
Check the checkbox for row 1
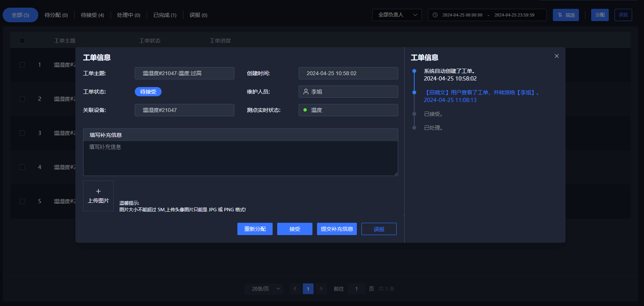(x=22, y=65)
